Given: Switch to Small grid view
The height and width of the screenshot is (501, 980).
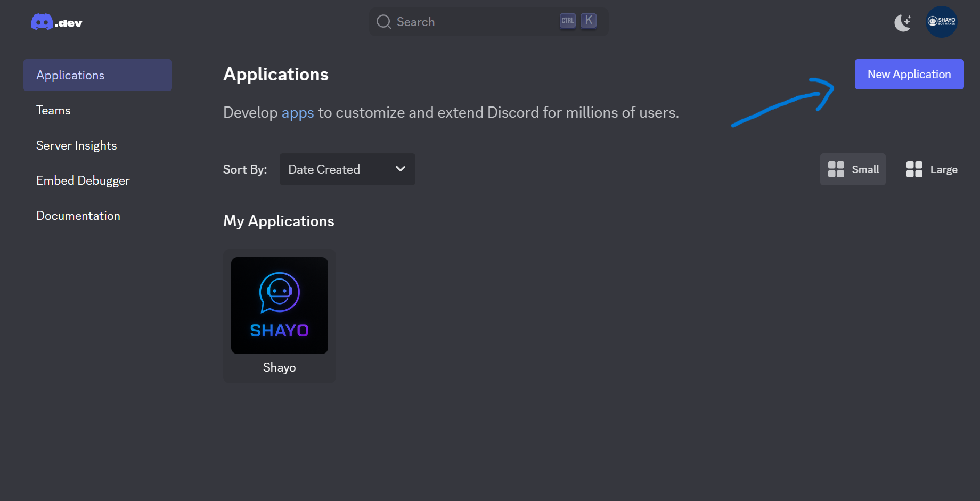Looking at the screenshot, I should 853,169.
